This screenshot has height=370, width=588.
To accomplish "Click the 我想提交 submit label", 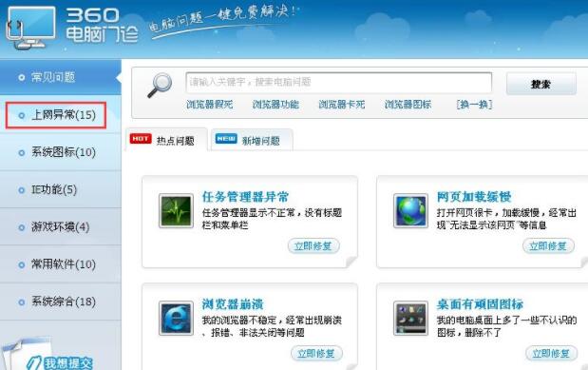I will click(68, 363).
